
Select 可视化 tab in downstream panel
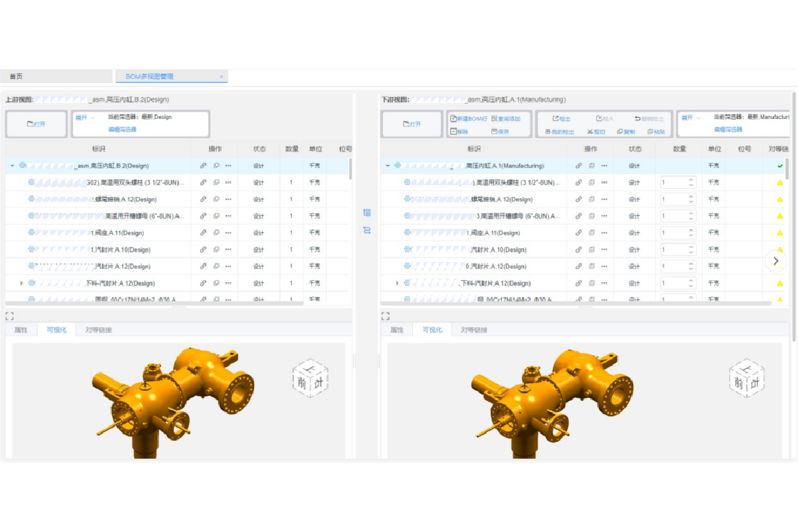pos(432,330)
